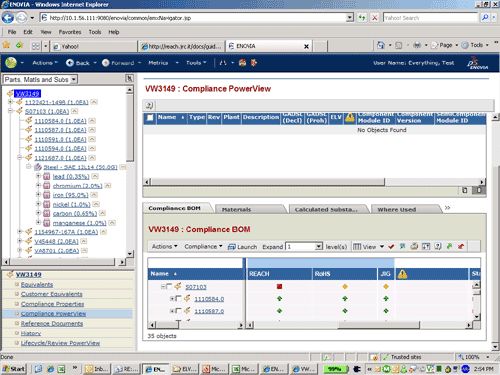Open the BOM Actions dropdown menu
The image size is (500, 375).
[164, 247]
